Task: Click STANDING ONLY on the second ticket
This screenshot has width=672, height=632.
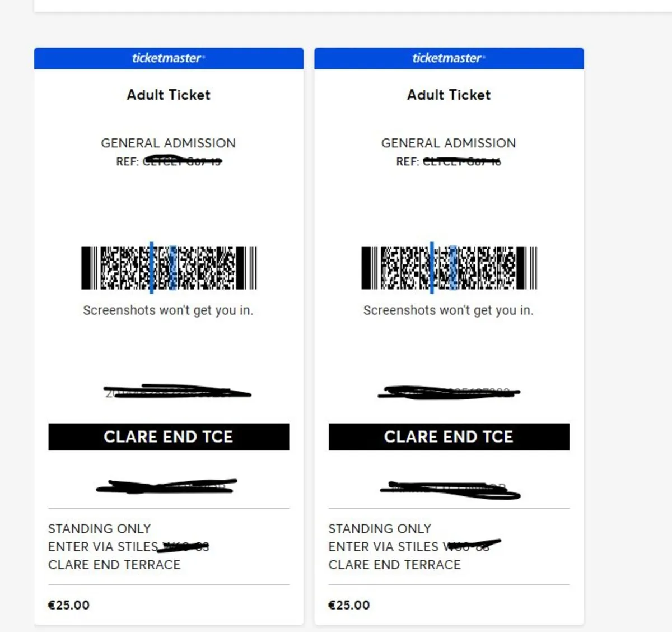Action: coord(380,529)
